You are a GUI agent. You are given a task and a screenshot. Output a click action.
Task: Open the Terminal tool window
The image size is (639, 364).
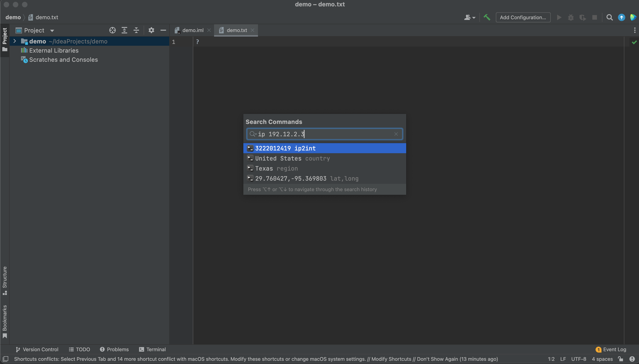tap(152, 349)
